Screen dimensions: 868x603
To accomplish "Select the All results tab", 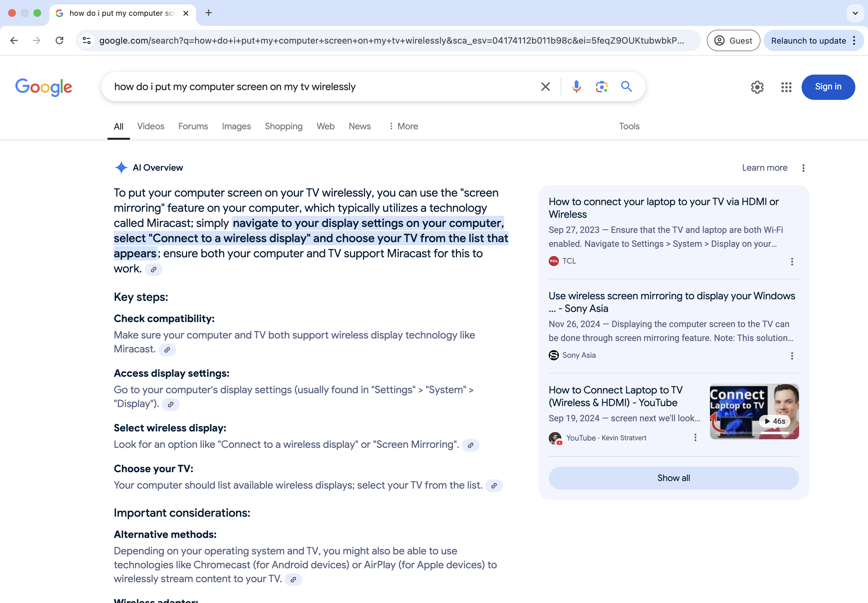I will point(119,126).
